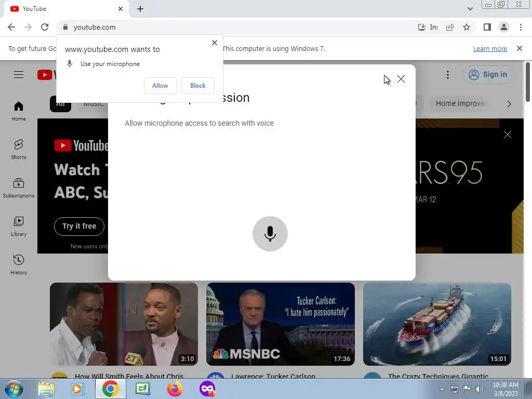This screenshot has height=399, width=532.
Task: Go to Home in sidebar
Action: (19, 111)
